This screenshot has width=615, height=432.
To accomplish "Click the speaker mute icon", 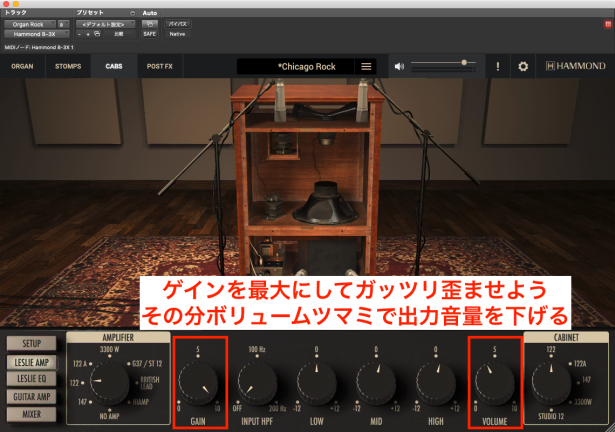I will [x=400, y=67].
